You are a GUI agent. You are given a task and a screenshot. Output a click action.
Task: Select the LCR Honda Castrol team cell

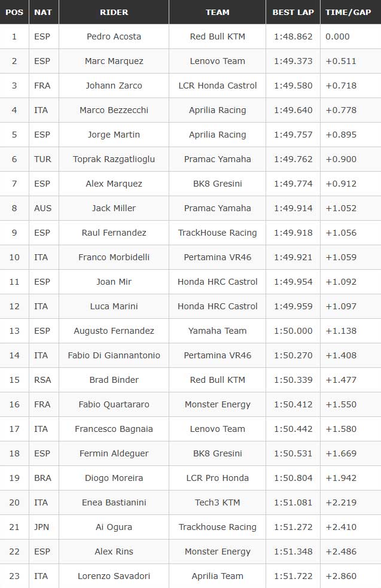(x=217, y=86)
